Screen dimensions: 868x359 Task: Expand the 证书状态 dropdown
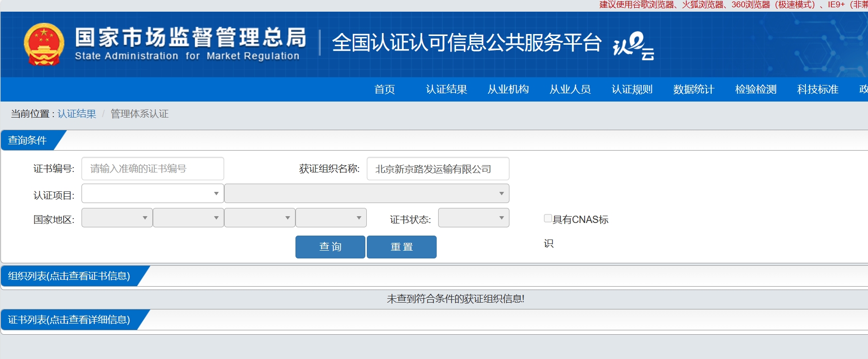[x=474, y=218]
